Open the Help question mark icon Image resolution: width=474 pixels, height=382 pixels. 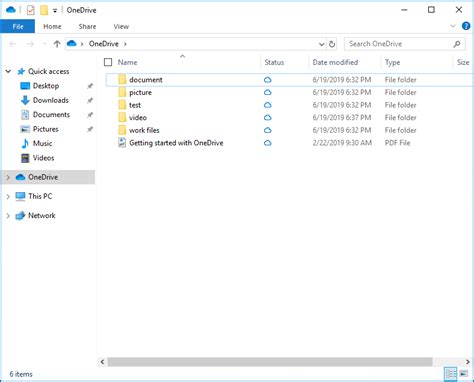(x=466, y=26)
